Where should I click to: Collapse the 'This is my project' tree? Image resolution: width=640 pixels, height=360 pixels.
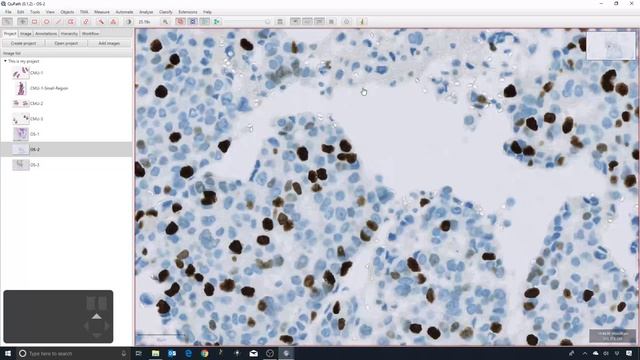coord(5,61)
